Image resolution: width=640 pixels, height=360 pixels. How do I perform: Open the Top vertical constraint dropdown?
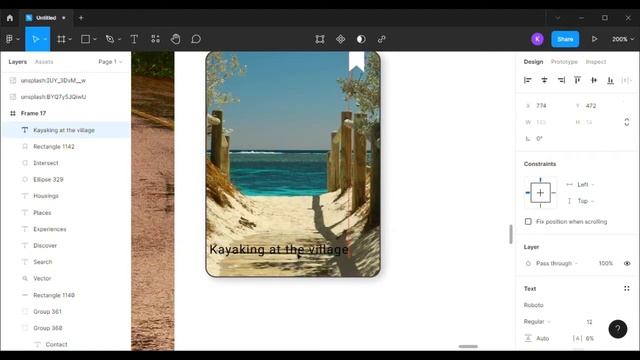pos(586,201)
